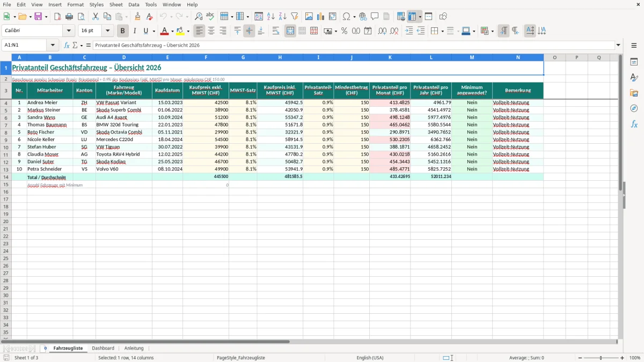Open the sidebar Navigator panel
The height and width of the screenshot is (362, 644).
(634, 108)
